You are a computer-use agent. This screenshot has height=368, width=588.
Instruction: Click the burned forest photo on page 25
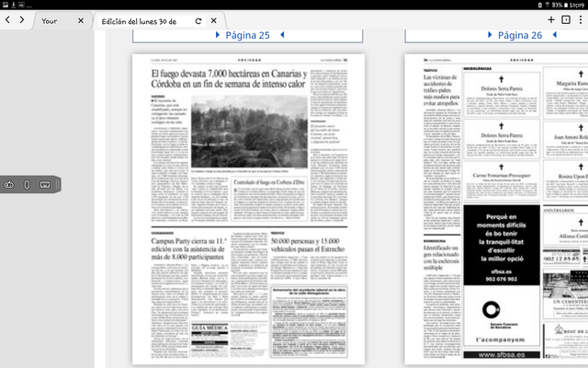pyautogui.click(x=249, y=131)
